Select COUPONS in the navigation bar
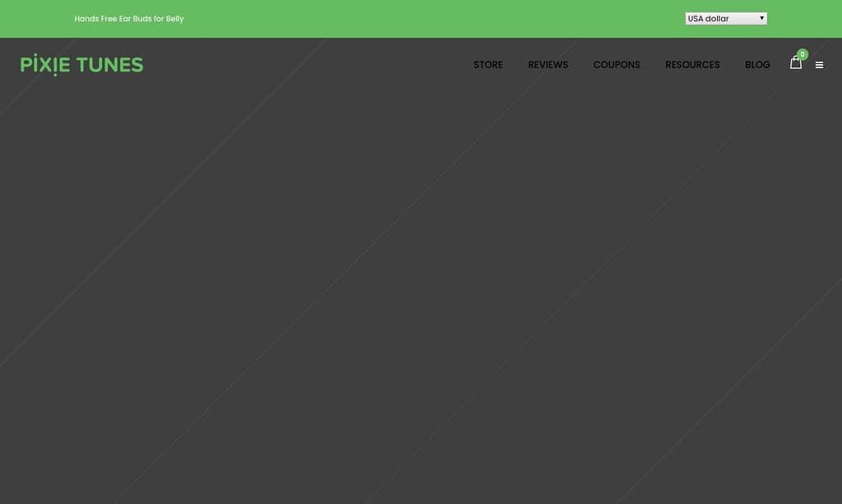Image resolution: width=842 pixels, height=504 pixels. point(616,65)
